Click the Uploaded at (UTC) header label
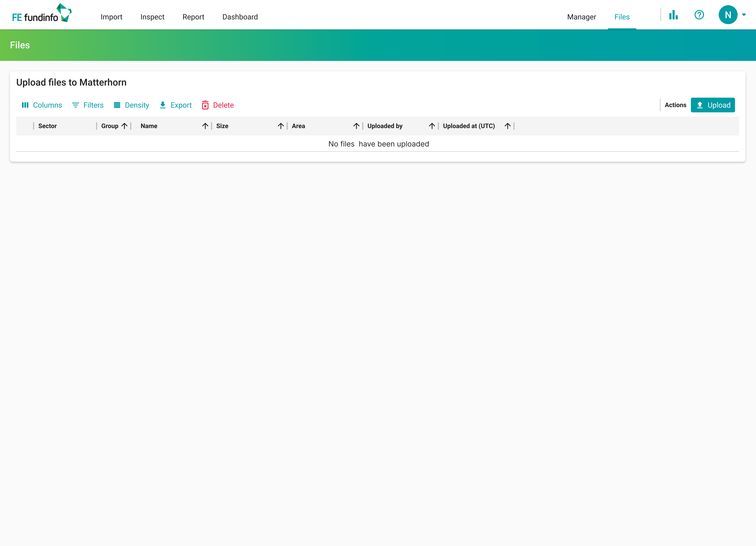Image resolution: width=756 pixels, height=546 pixels. pos(469,126)
